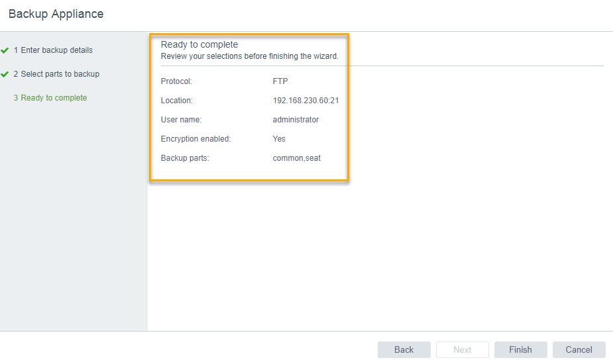Click the location address 192.168.230.60:21
The width and height of the screenshot is (613, 364).
[x=306, y=101]
